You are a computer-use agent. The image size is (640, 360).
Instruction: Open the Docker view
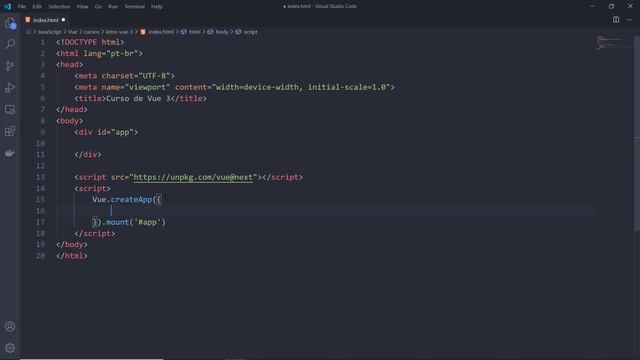coord(10,153)
